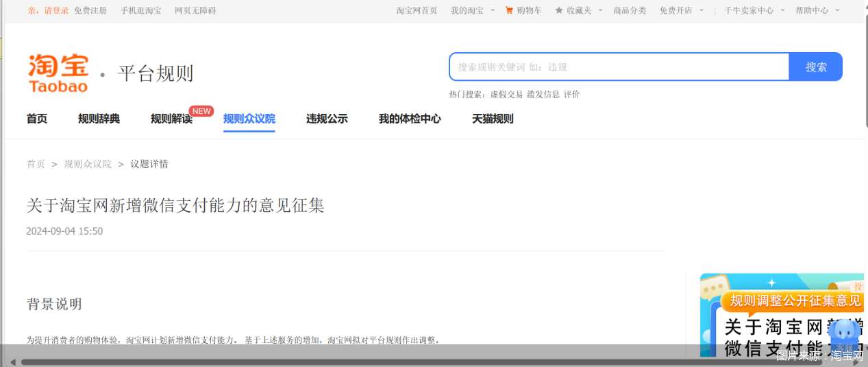Click the NEW badge on 规则解读
868x367 pixels.
tap(201, 111)
